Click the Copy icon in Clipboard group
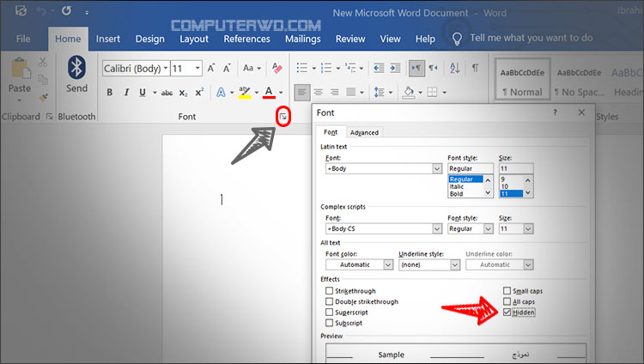Viewport: 644px width, 364px height. click(x=43, y=80)
